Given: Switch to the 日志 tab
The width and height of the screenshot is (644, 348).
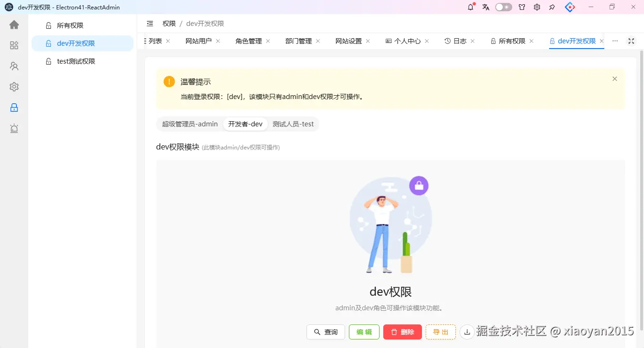Looking at the screenshot, I should pyautogui.click(x=455, y=41).
